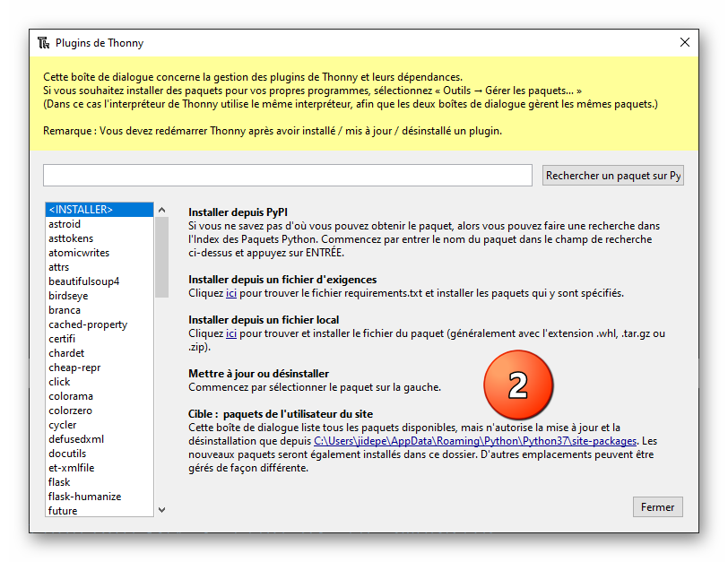Select docutils package
The width and height of the screenshot is (728, 562).
coord(100,454)
